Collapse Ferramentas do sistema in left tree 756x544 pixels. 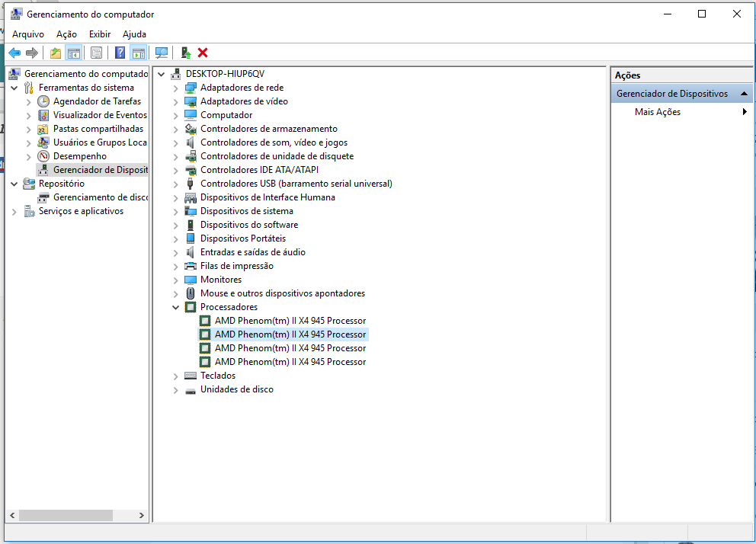coord(14,88)
